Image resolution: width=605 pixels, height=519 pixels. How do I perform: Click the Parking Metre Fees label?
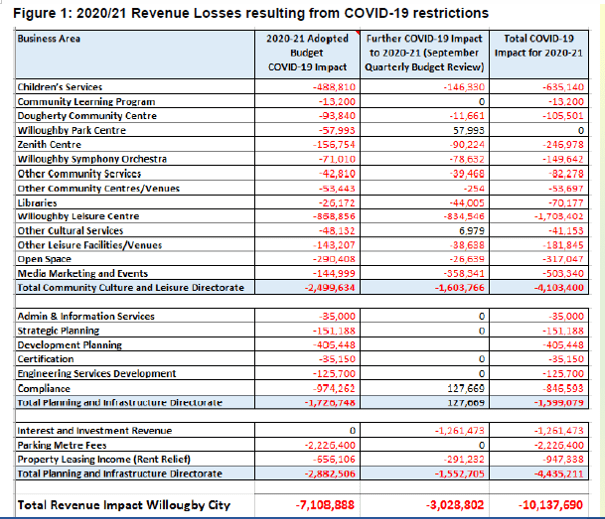(x=63, y=446)
